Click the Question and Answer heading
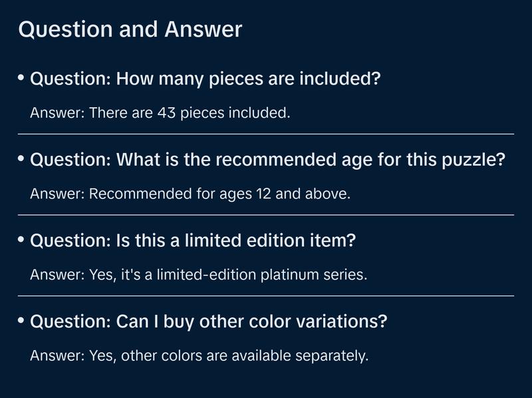Viewport: 532px width, 398px height. tap(130, 30)
